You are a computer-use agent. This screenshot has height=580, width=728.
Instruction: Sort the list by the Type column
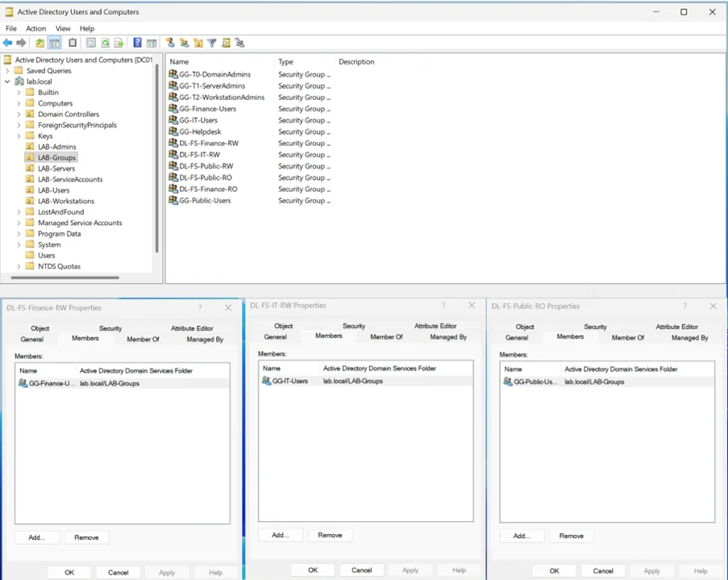coord(304,62)
